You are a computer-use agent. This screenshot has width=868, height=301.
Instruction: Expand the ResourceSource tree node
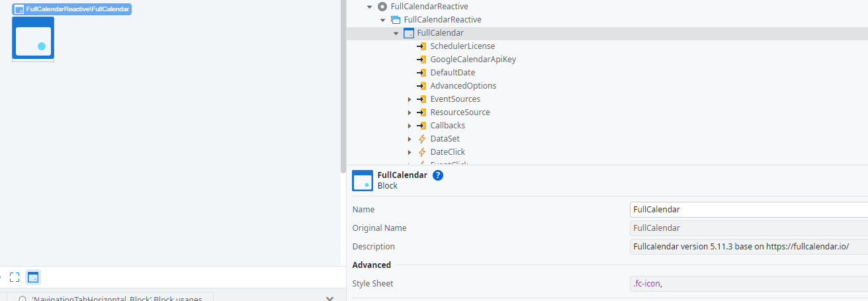coord(410,112)
